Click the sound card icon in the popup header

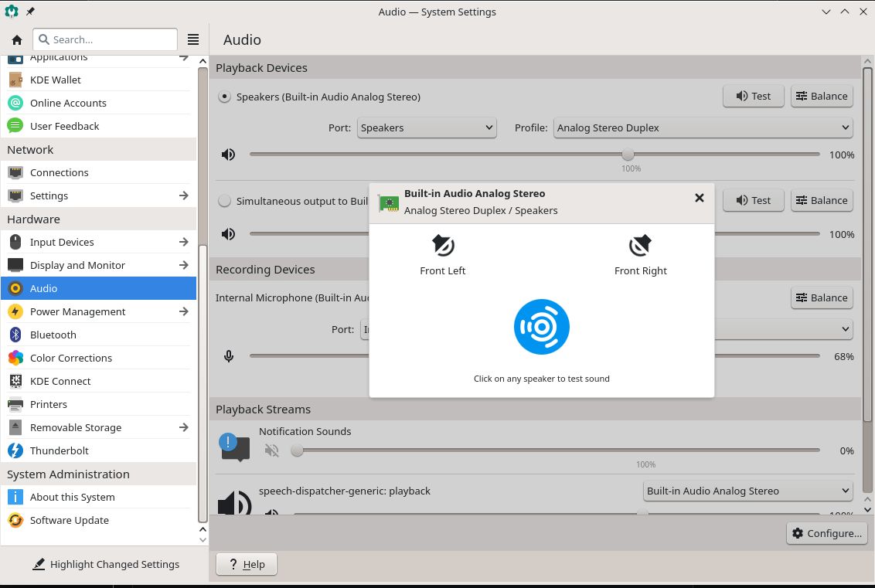point(388,202)
